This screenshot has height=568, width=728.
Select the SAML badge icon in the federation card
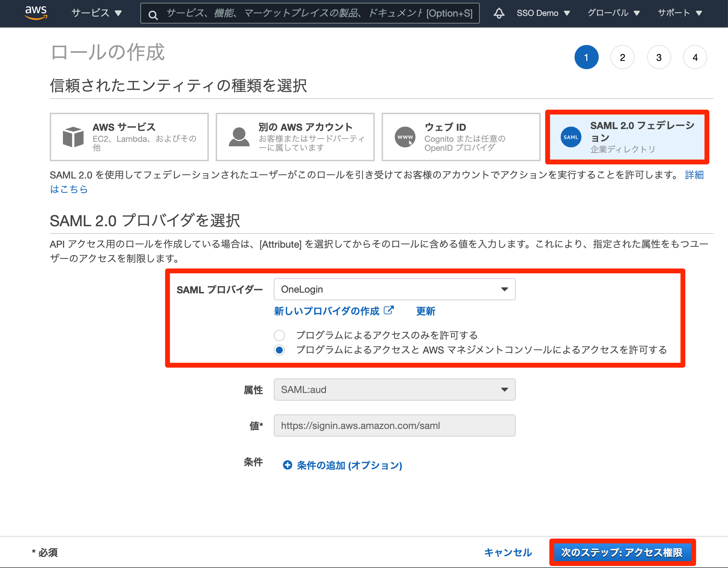click(x=571, y=137)
